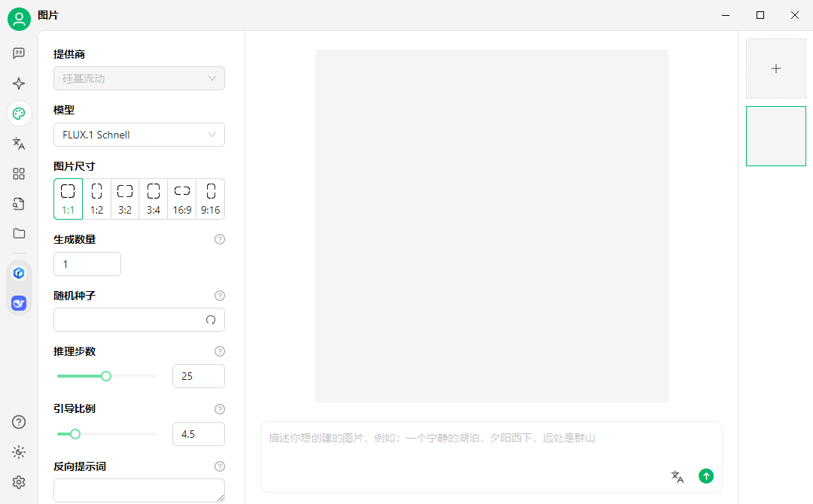Send the prompt with green arrow button

click(706, 476)
